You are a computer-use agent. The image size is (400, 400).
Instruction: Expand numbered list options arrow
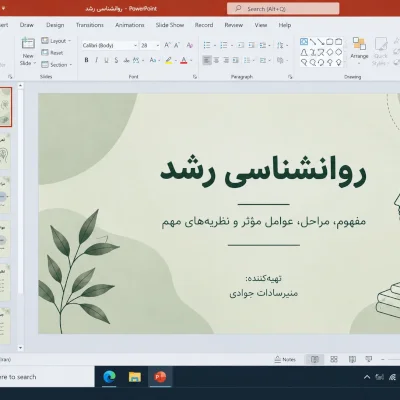pos(232,45)
